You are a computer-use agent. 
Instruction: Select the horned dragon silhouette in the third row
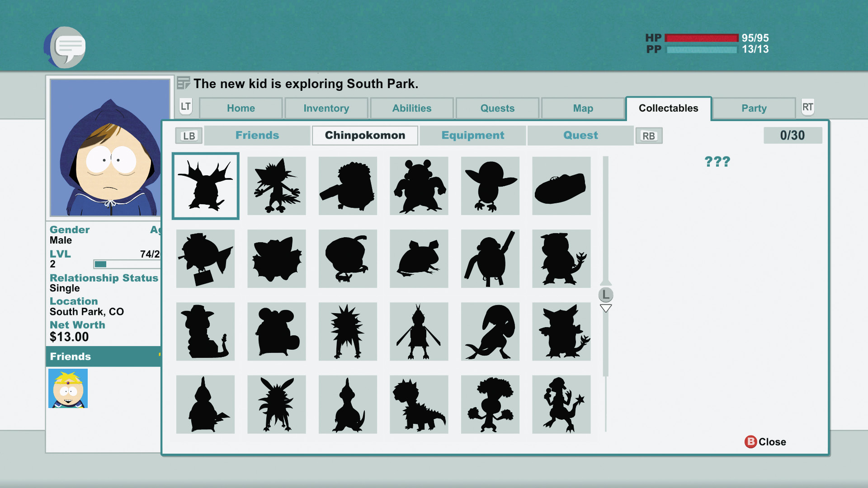tap(561, 332)
